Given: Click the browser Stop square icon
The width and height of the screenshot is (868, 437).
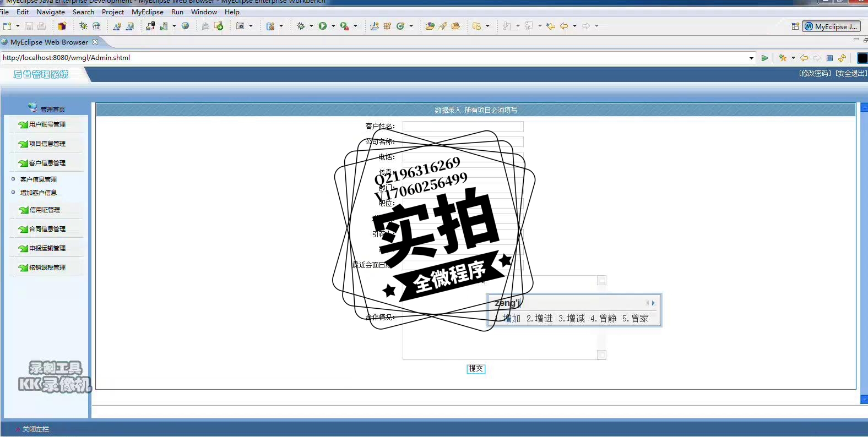Looking at the screenshot, I should (x=829, y=58).
